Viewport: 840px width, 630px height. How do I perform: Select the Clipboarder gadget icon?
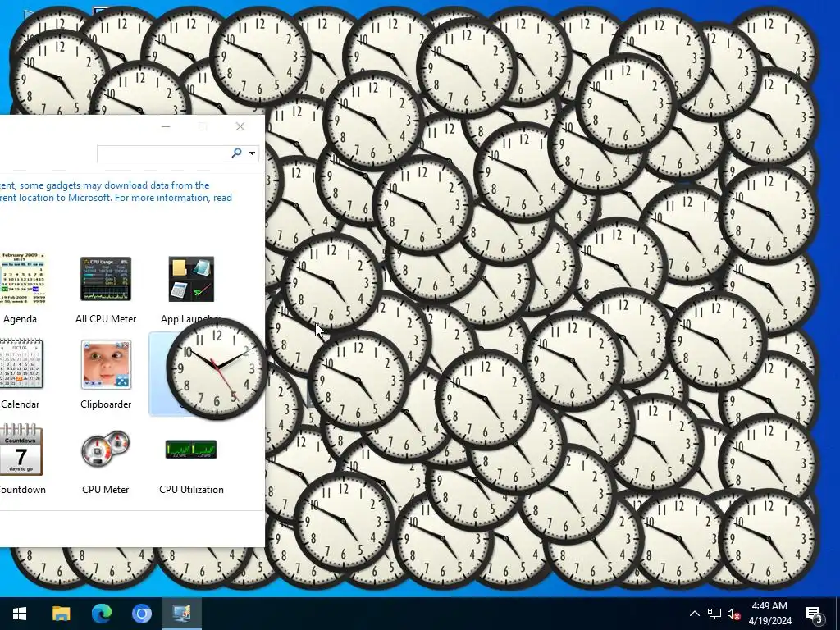[x=106, y=364]
